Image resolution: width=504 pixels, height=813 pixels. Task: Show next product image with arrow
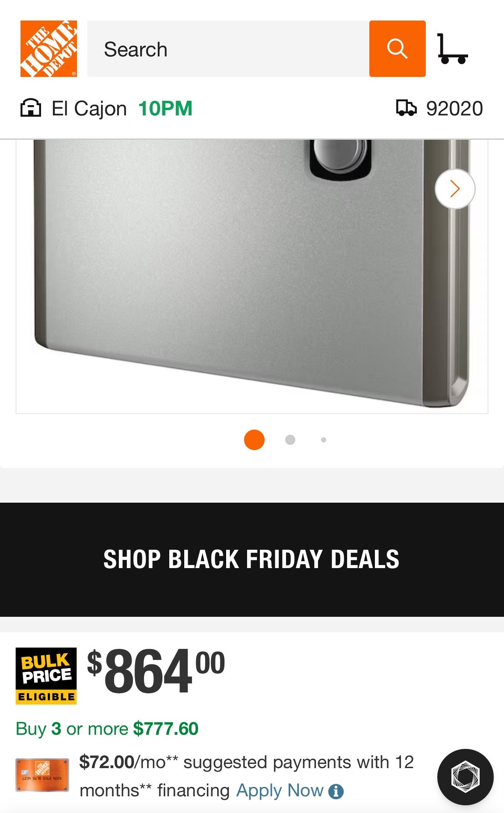coord(455,189)
